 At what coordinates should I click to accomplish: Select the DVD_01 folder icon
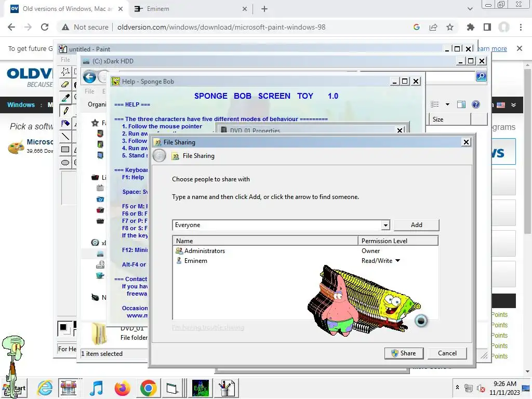coord(99,333)
